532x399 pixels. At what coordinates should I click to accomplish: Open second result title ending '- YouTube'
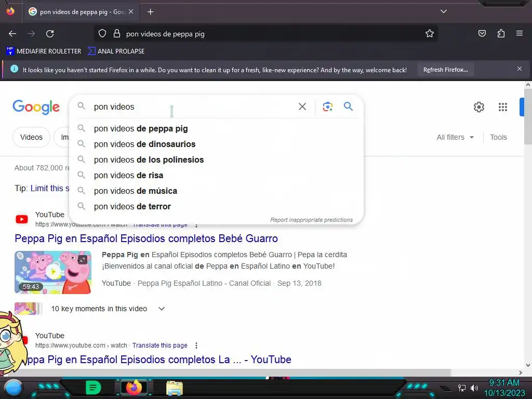[159, 360]
